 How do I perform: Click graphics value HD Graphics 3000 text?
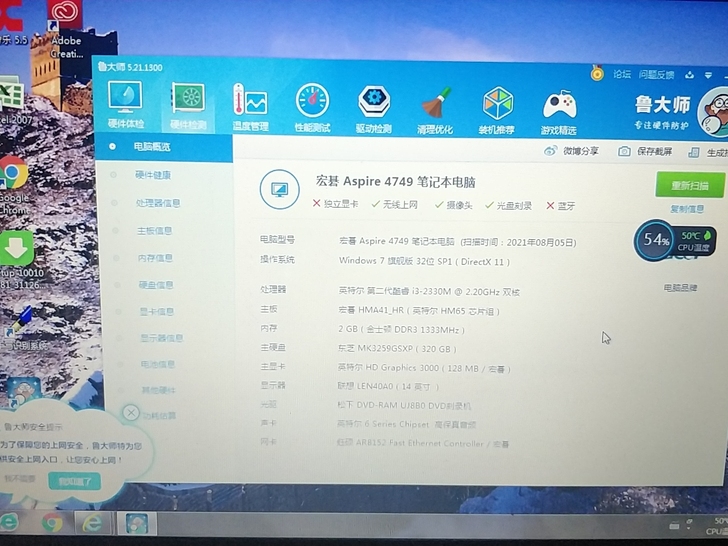[x=424, y=368]
